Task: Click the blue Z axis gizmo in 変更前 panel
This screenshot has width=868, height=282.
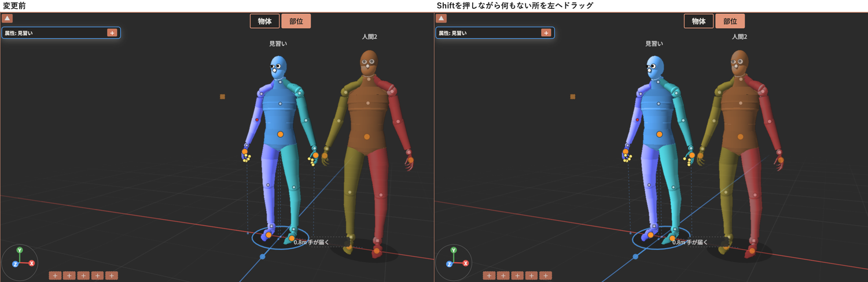Action: [15, 264]
